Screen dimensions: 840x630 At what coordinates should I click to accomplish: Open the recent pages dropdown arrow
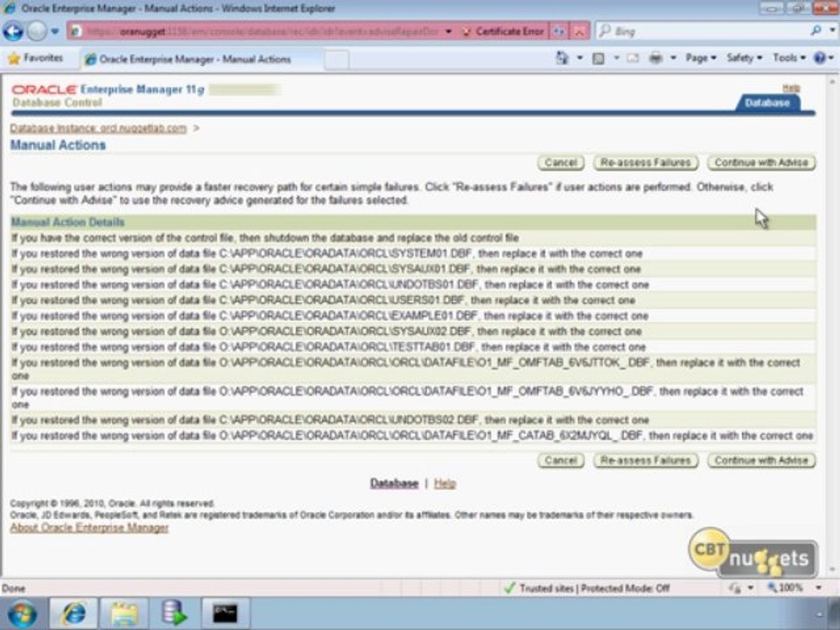click(x=54, y=31)
